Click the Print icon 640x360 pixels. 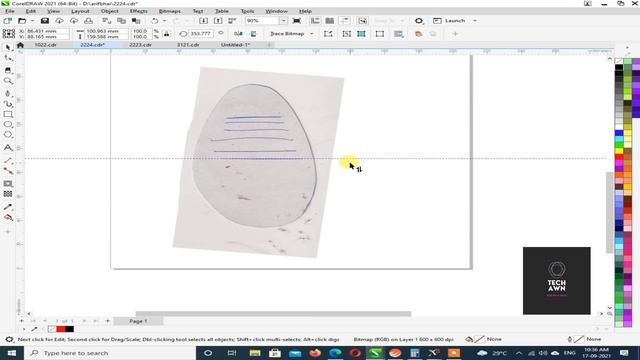88,20
